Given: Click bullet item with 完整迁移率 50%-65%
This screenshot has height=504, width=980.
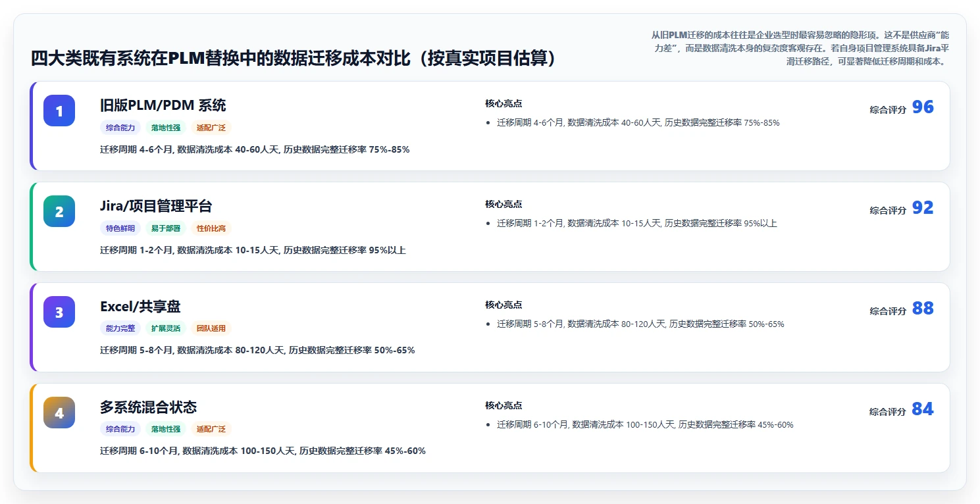Looking at the screenshot, I should click(x=640, y=324).
